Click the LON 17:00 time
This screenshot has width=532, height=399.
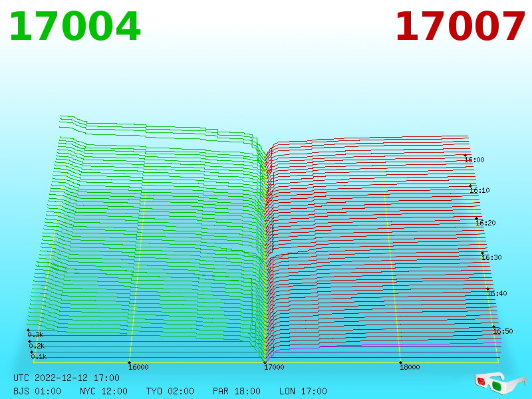point(303,391)
